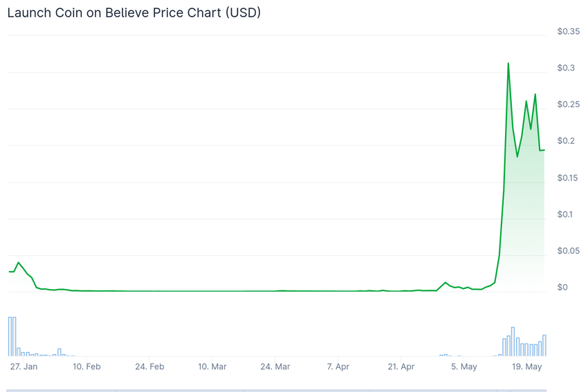Screen dimensions: 588x392
Task: Click the $0.25 price axis label
Action: coord(569,104)
